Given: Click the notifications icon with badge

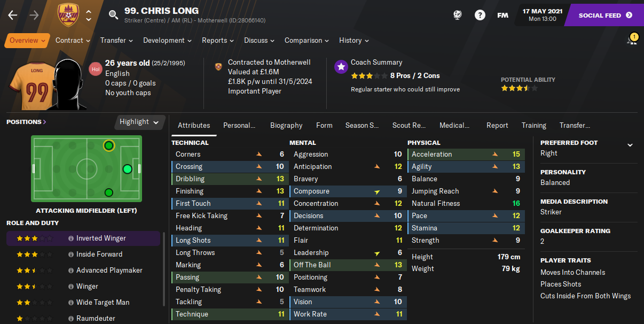Looking at the screenshot, I should coord(632,40).
